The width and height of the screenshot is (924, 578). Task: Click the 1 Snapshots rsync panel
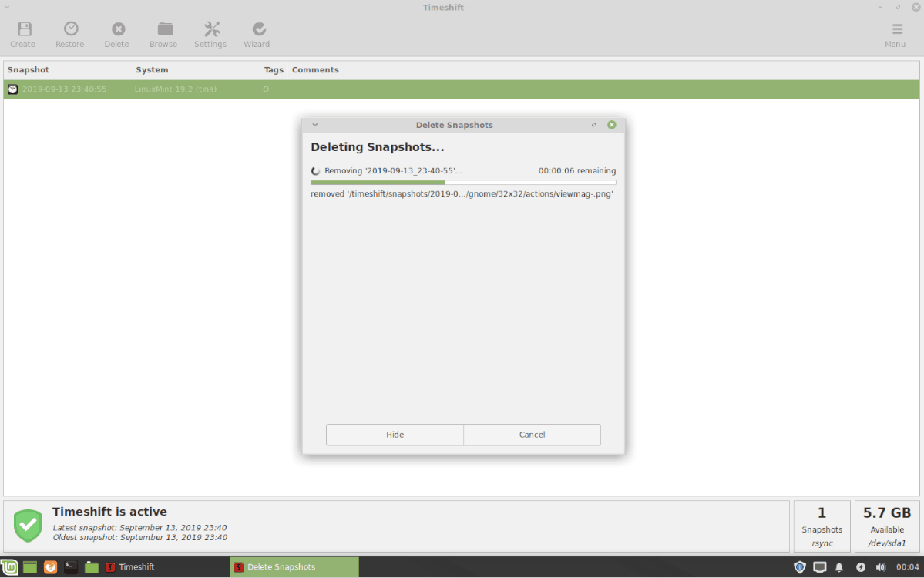pos(822,526)
